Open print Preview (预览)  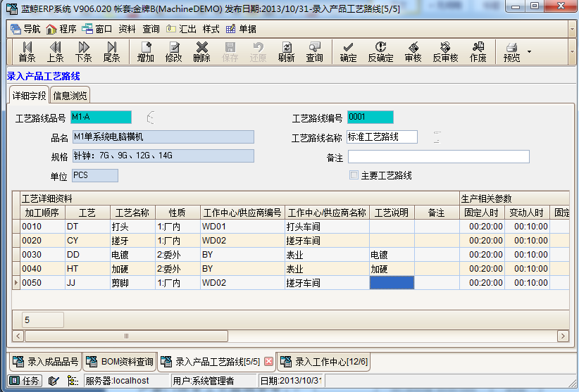tap(512, 52)
